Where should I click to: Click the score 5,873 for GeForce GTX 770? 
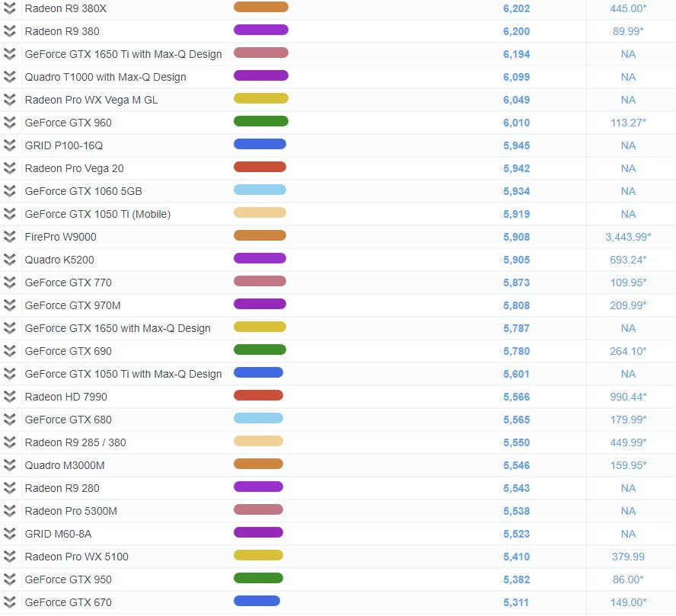pos(516,282)
